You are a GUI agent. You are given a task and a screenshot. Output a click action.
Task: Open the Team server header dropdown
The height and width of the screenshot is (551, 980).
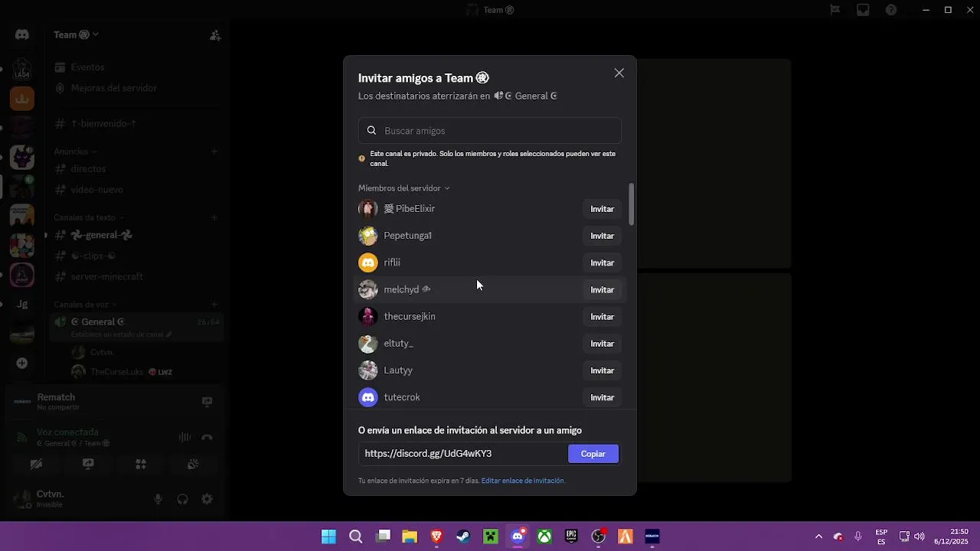click(x=77, y=34)
